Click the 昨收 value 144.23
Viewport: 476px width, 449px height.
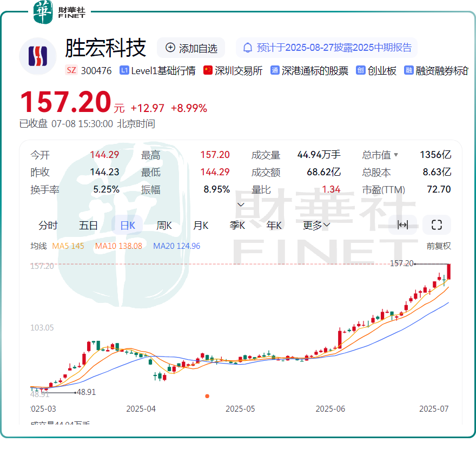tap(104, 172)
